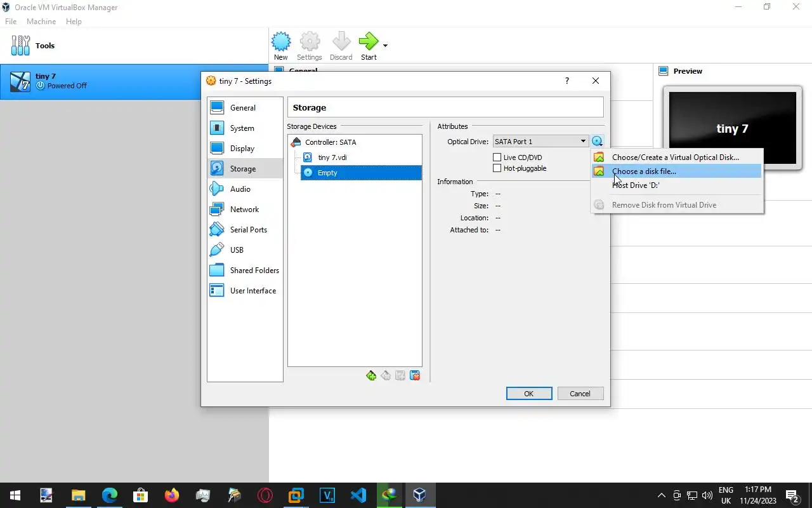The height and width of the screenshot is (508, 812).
Task: Select the Storage settings category
Action: point(244,169)
